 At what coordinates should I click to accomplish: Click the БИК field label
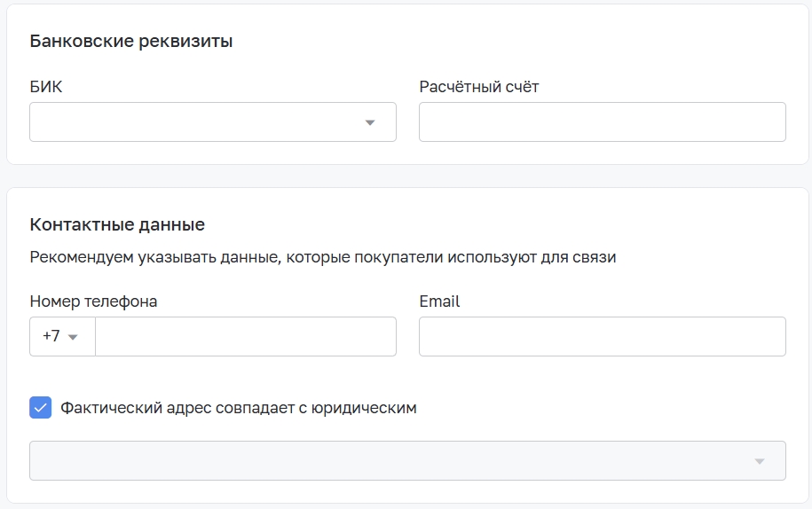pyautogui.click(x=46, y=87)
